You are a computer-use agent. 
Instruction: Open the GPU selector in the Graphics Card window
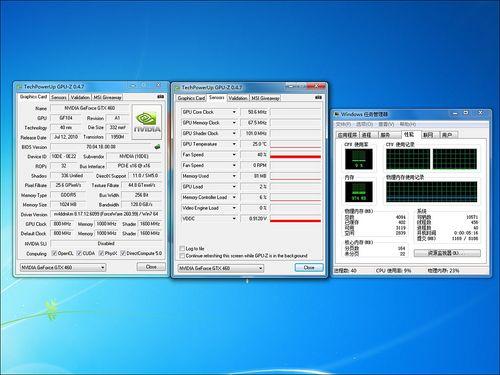[x=63, y=267]
